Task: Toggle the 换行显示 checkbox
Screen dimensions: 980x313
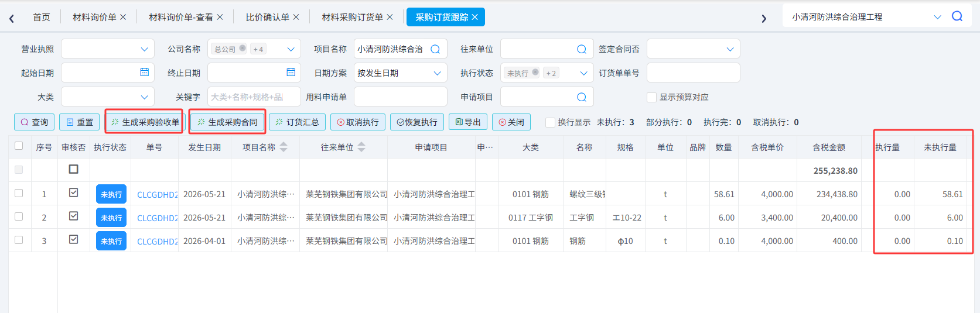Action: point(550,122)
